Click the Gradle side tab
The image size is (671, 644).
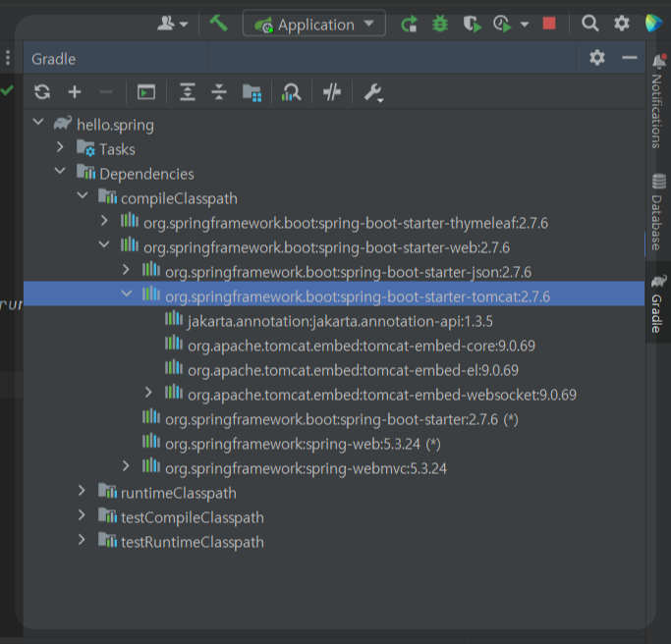click(657, 303)
